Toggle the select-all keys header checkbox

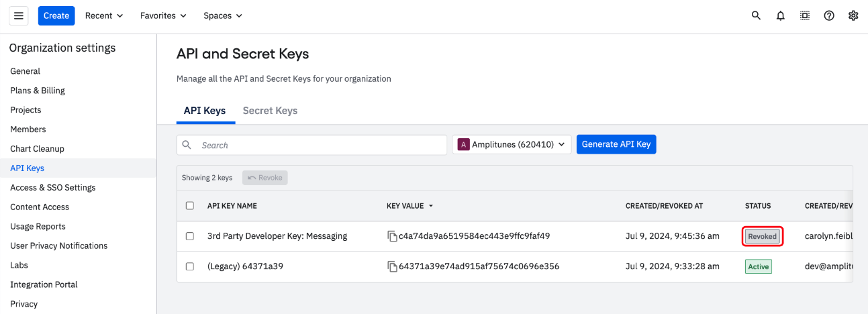[x=190, y=206]
